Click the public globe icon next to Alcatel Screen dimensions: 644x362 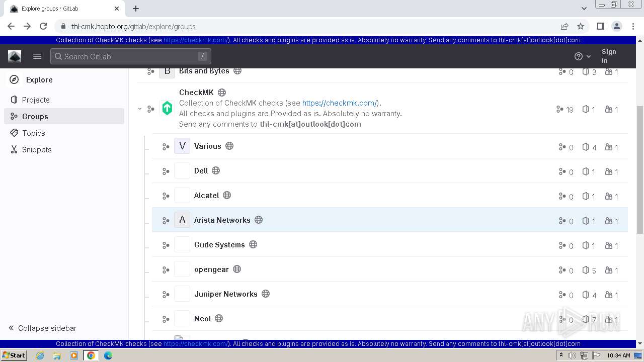click(227, 195)
